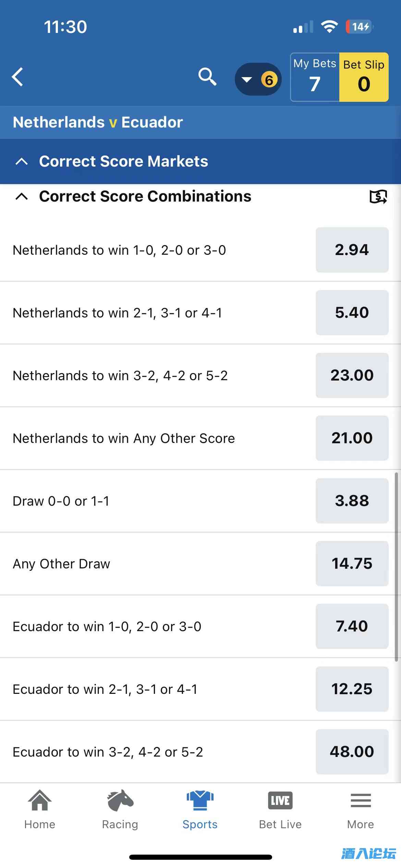Tap the cash out icon beside Correct Score Combinations
The width and height of the screenshot is (401, 868).
tap(378, 197)
